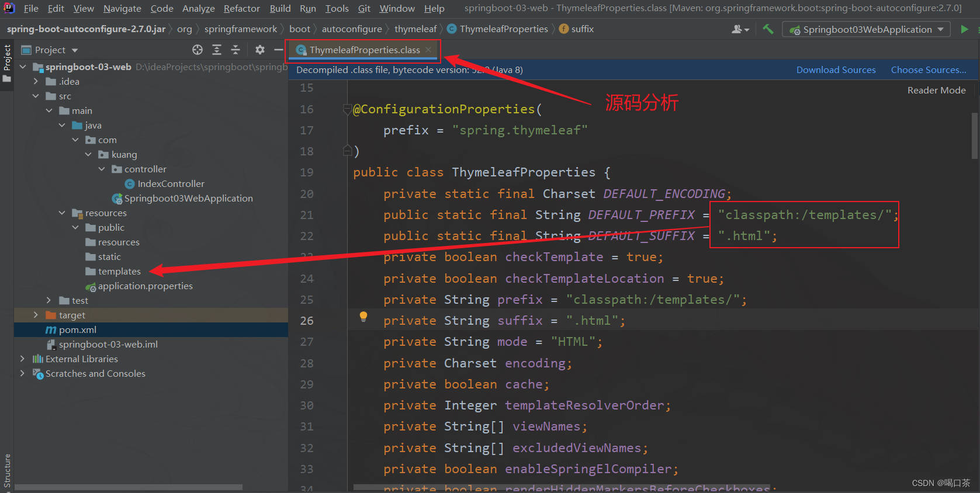The height and width of the screenshot is (493, 980).
Task: Click the editor horizontal scrollbar
Action: pos(561,487)
